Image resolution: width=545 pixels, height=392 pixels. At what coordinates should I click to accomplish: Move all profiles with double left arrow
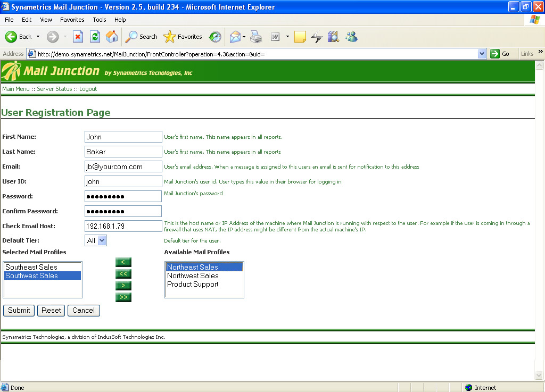tap(123, 274)
